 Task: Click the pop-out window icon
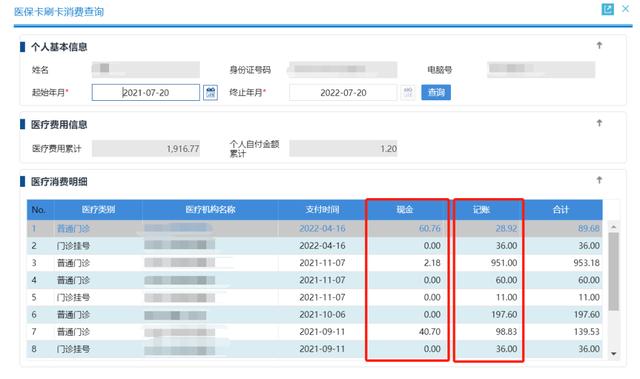[x=607, y=9]
